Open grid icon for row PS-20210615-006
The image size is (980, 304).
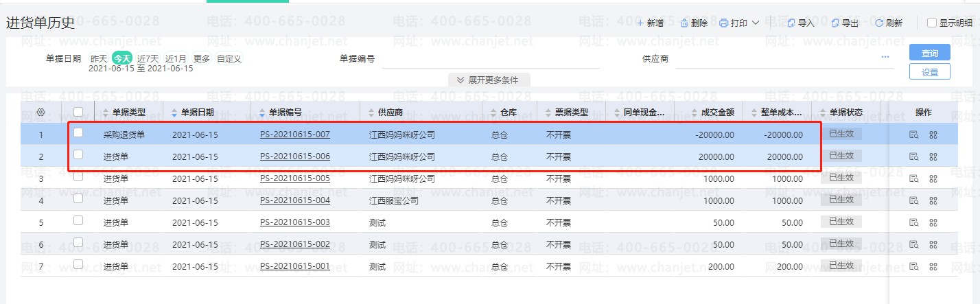point(933,156)
